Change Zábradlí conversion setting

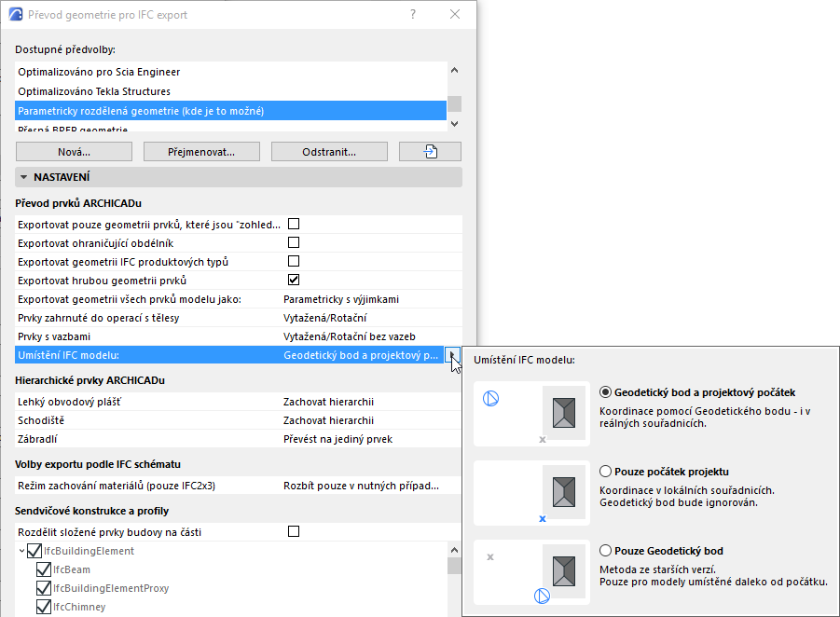tap(337, 439)
